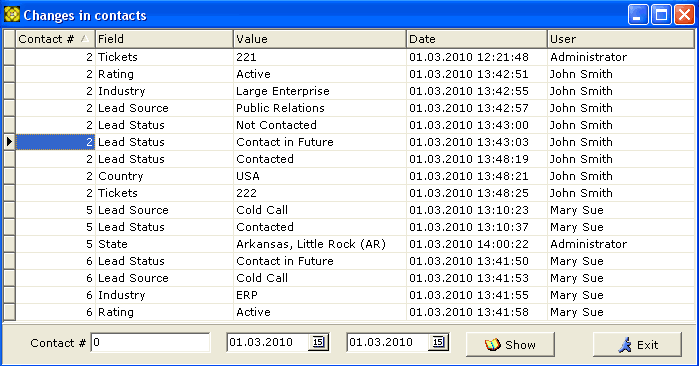This screenshot has width=699, height=366.
Task: Click 'Administrator' user in the State row
Action: pyautogui.click(x=621, y=244)
